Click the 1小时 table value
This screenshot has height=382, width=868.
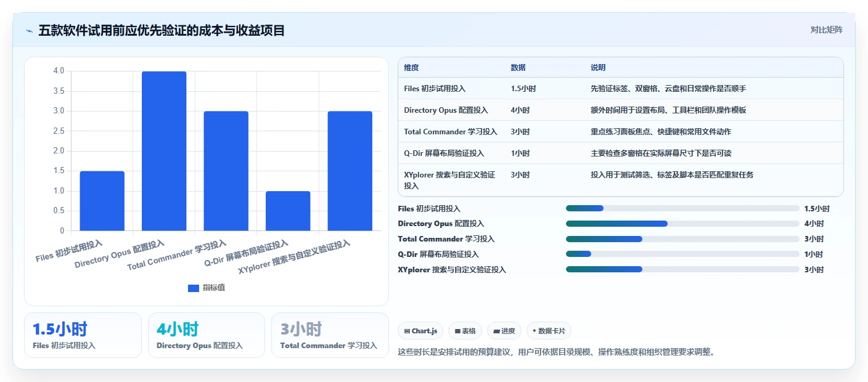tap(520, 153)
